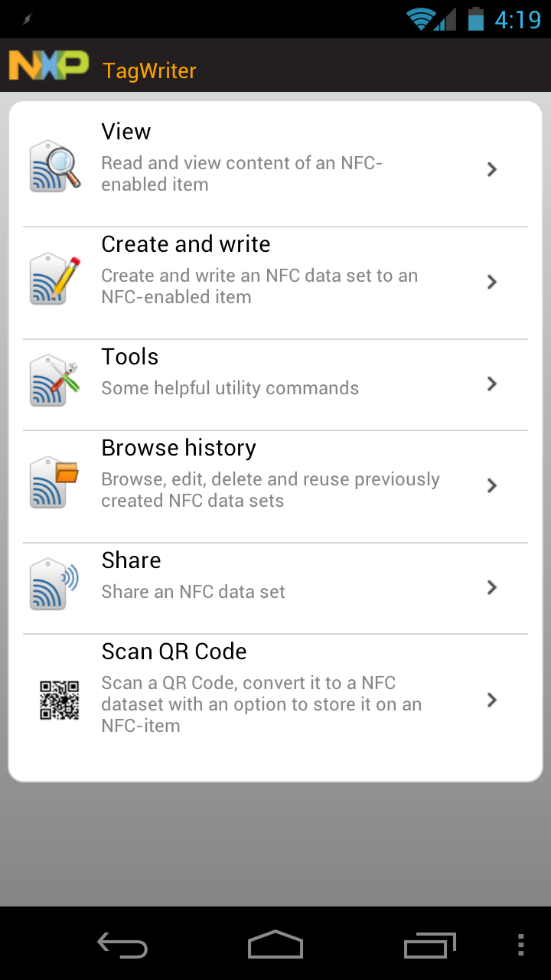Tap the home button in navigation bar
The width and height of the screenshot is (551, 980).
(275, 946)
